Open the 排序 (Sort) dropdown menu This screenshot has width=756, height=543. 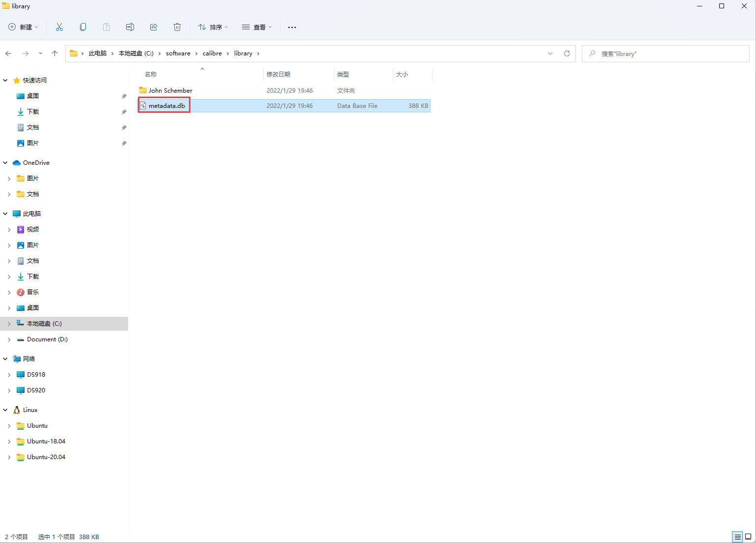[213, 27]
